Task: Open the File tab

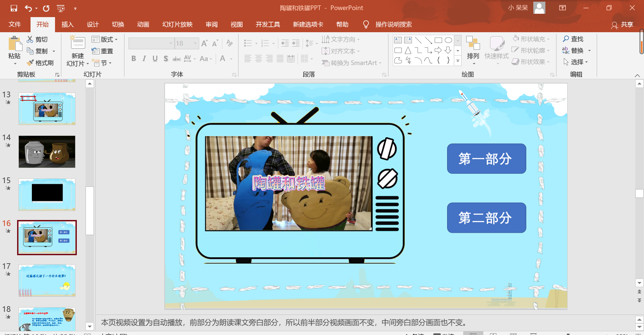Action: point(15,24)
